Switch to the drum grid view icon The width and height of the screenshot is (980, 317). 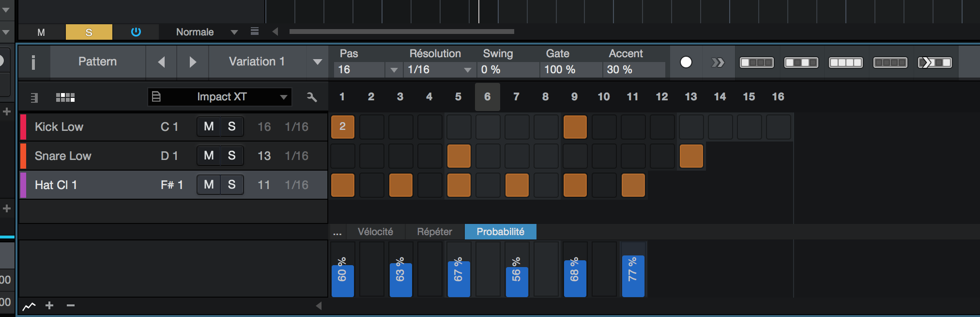coord(65,97)
